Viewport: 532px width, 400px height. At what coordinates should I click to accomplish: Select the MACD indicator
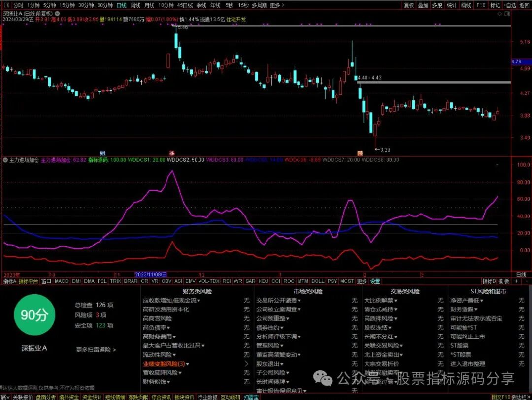point(62,281)
